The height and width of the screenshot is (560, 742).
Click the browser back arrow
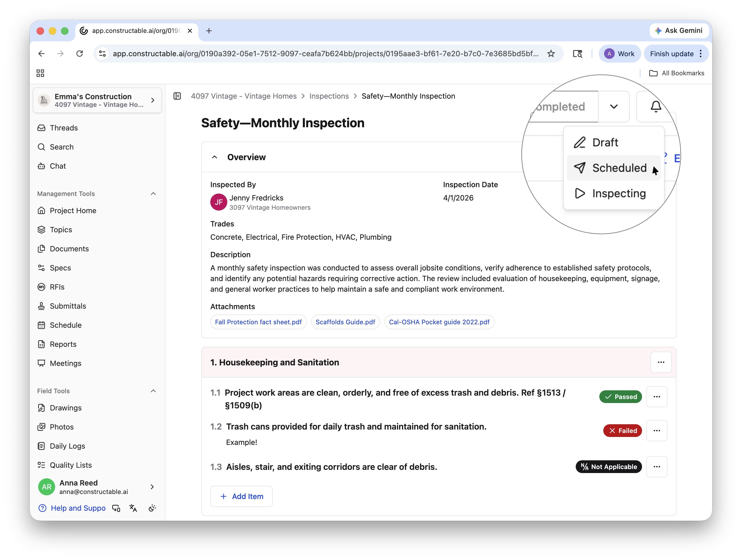(x=42, y=54)
